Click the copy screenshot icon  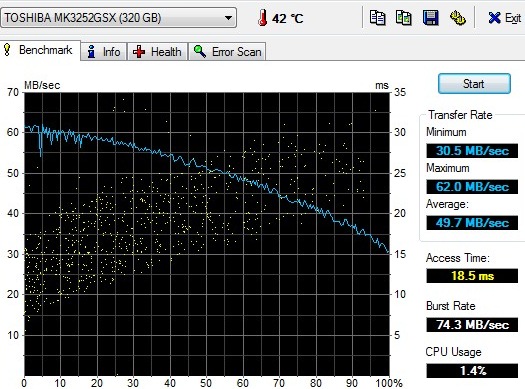pyautogui.click(x=404, y=18)
